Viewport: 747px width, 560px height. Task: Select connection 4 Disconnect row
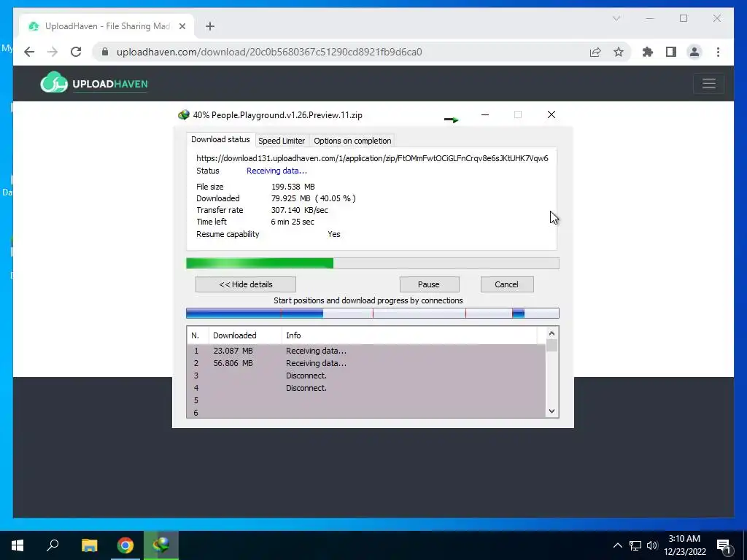(x=366, y=388)
